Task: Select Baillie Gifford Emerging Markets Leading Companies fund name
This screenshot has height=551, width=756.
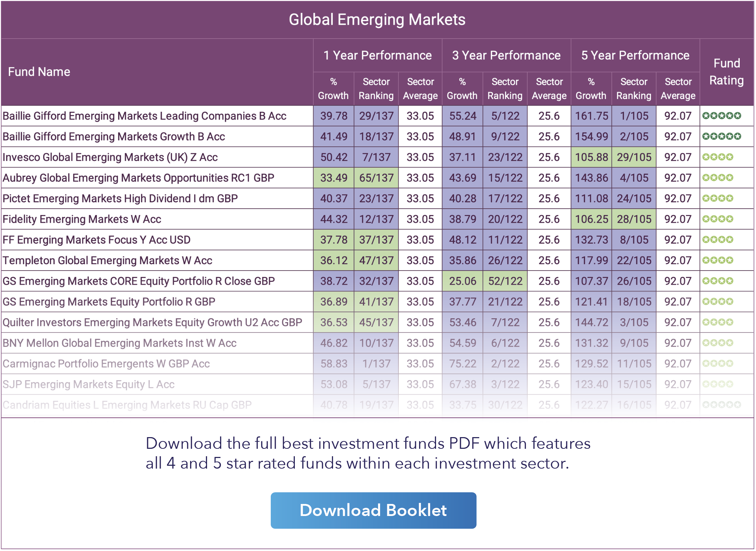Action: [x=144, y=116]
